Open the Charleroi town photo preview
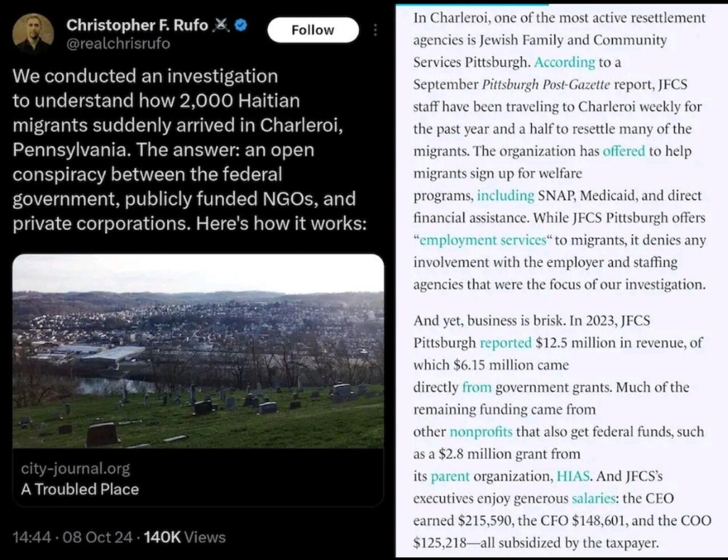 click(198, 351)
